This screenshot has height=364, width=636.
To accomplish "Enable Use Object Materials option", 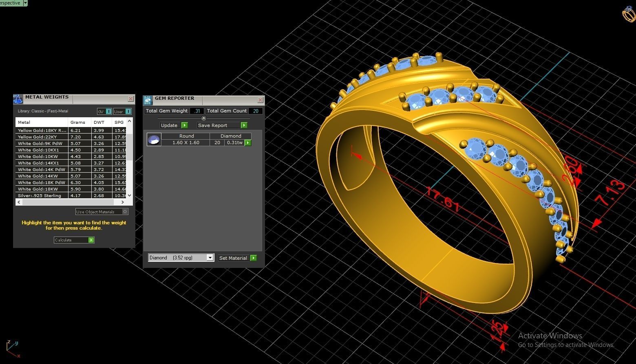I will pos(102,212).
